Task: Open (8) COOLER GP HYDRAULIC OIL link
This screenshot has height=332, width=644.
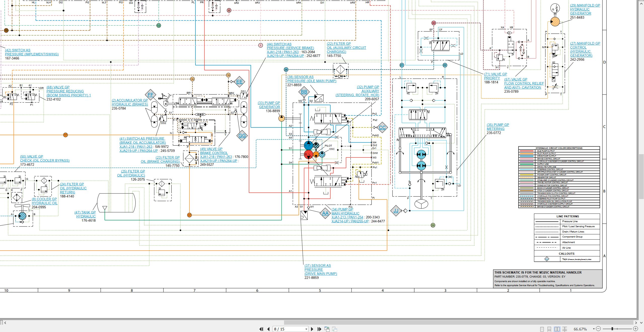Action: pos(45,201)
